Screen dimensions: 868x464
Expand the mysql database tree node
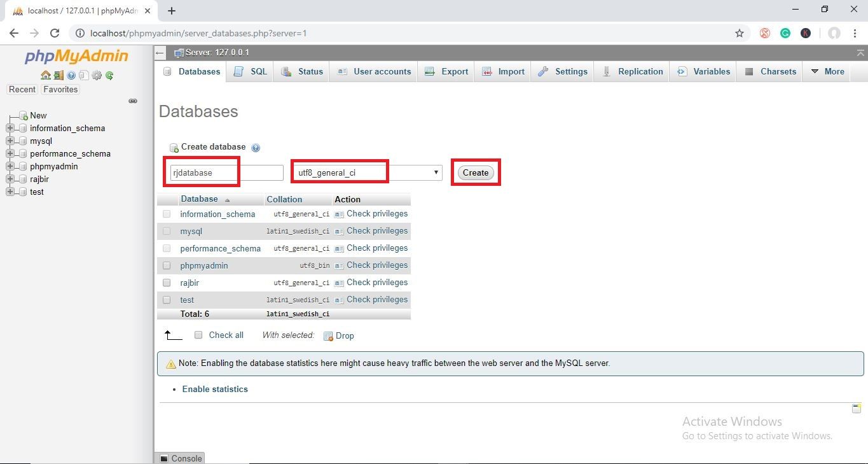[10, 141]
